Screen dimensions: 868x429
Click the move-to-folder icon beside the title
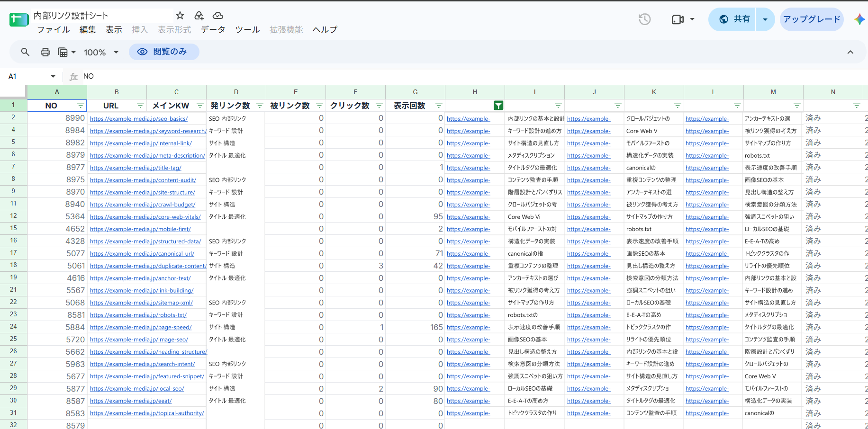tap(199, 16)
